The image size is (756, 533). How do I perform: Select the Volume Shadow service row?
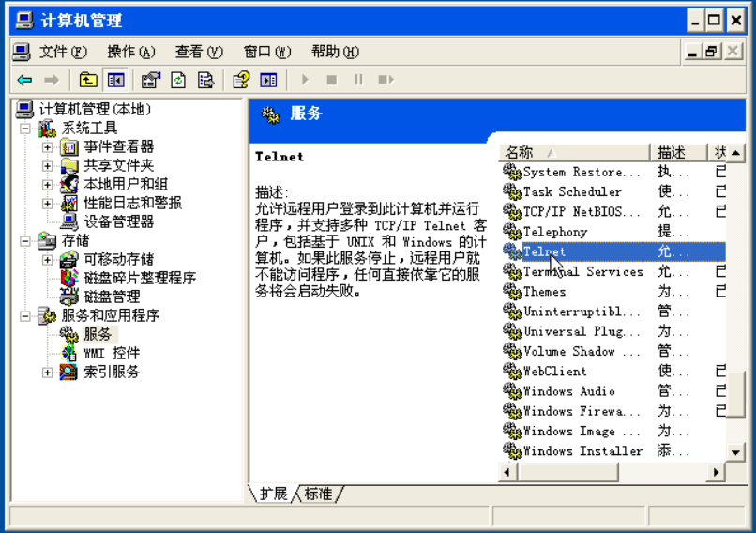click(612, 351)
